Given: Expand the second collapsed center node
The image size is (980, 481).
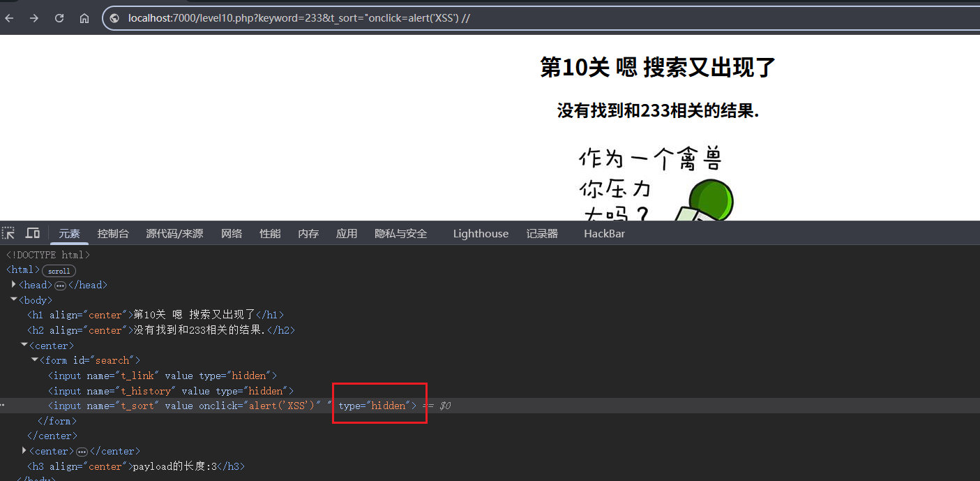Looking at the screenshot, I should (25, 451).
